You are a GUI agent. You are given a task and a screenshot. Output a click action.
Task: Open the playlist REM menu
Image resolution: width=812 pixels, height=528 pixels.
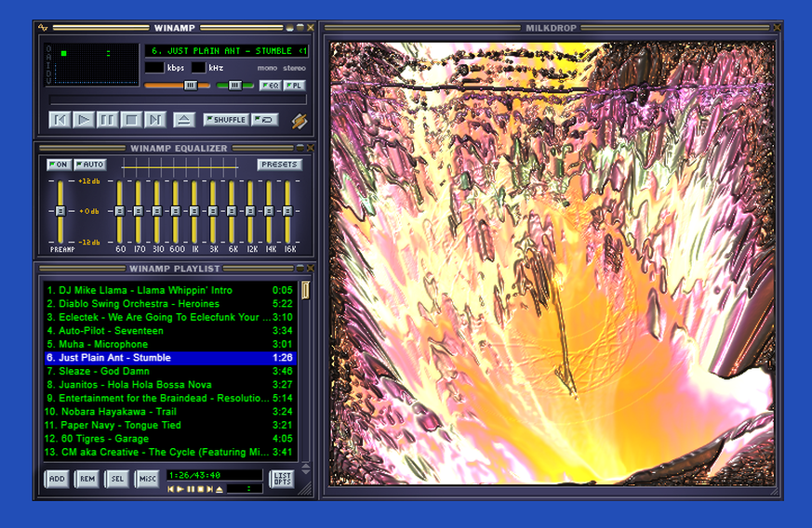coord(87,479)
